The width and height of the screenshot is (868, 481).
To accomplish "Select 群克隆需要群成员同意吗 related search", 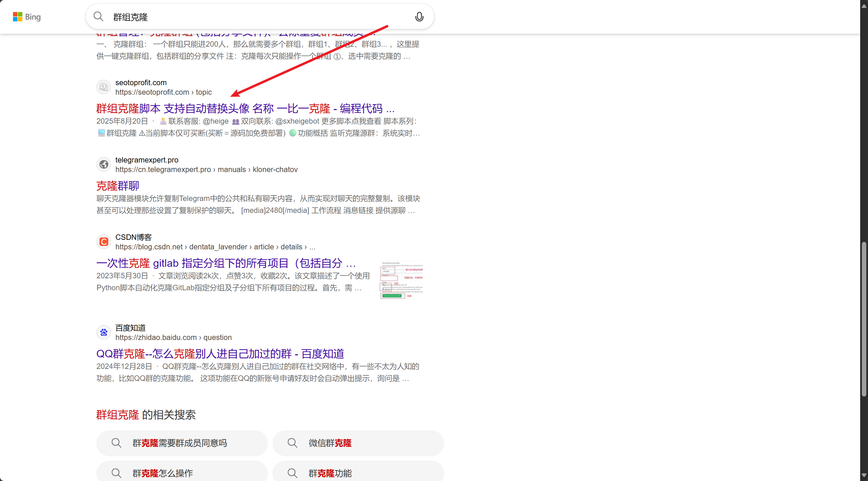I will point(179,443).
